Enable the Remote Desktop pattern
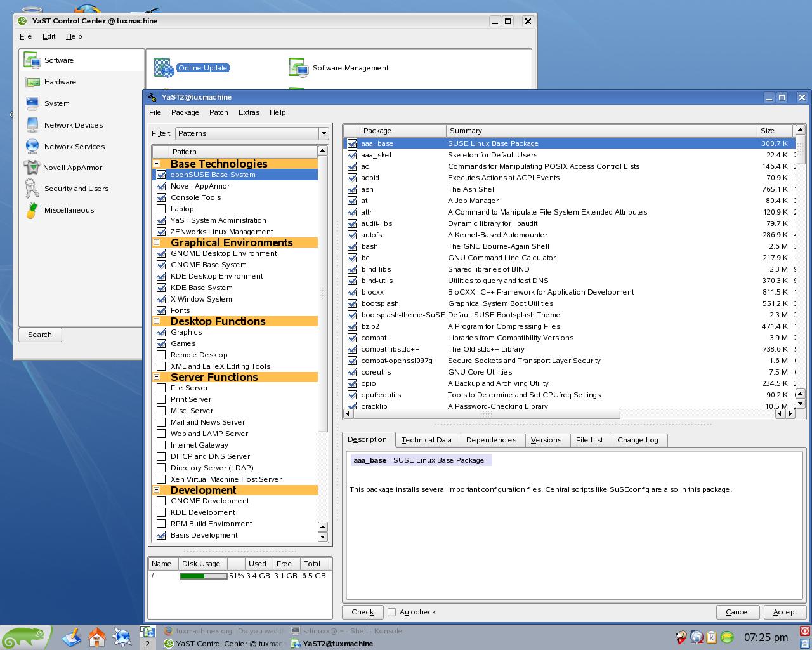812x650 pixels. click(161, 355)
